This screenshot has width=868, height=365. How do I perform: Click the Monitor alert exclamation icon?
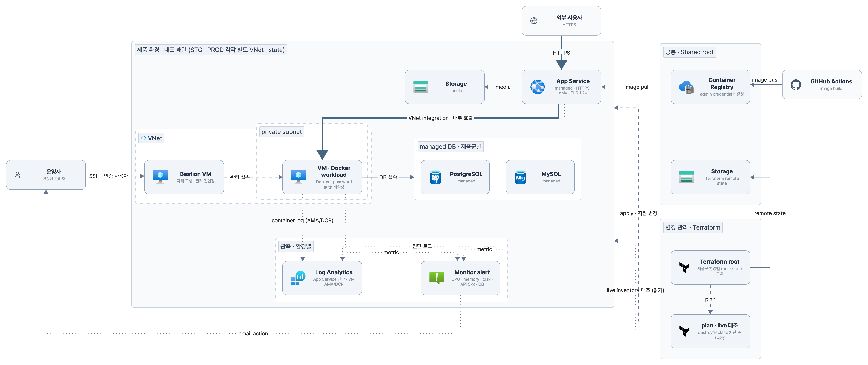[437, 278]
